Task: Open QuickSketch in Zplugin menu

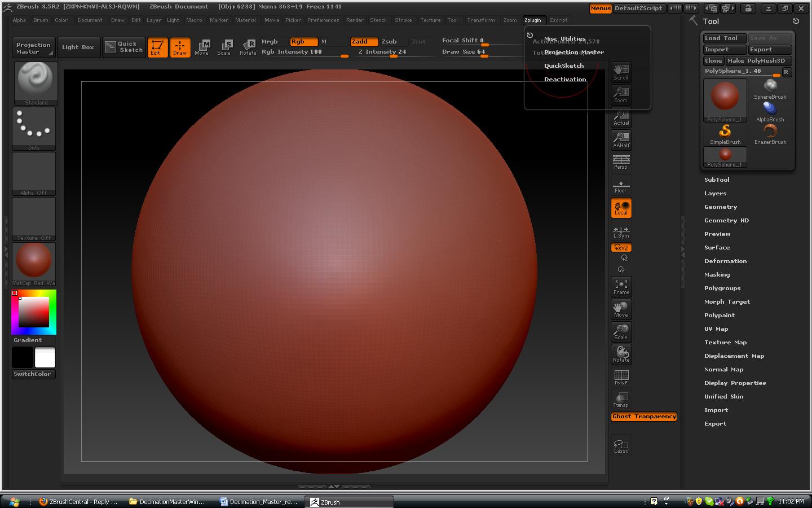Action: coord(564,66)
